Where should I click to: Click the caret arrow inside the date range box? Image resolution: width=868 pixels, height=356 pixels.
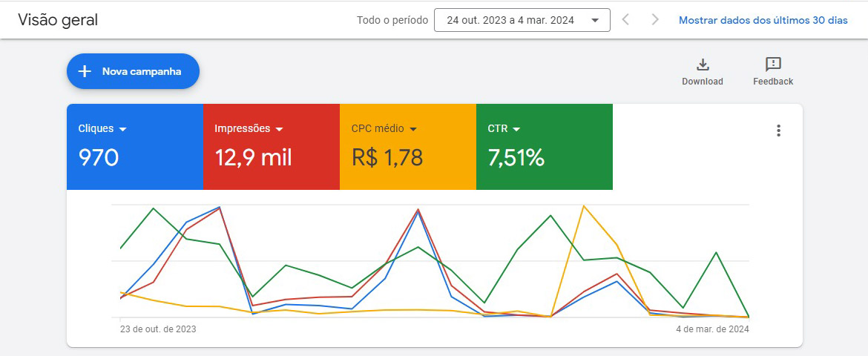(x=595, y=21)
